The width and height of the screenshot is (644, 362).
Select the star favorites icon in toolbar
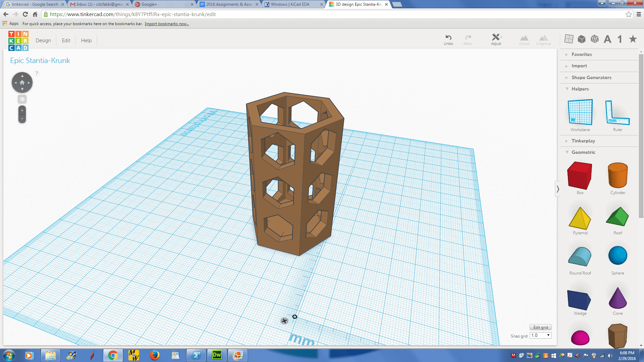633,39
